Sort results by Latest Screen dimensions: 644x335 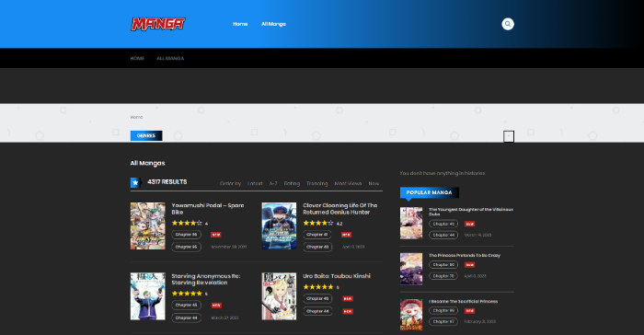255,183
